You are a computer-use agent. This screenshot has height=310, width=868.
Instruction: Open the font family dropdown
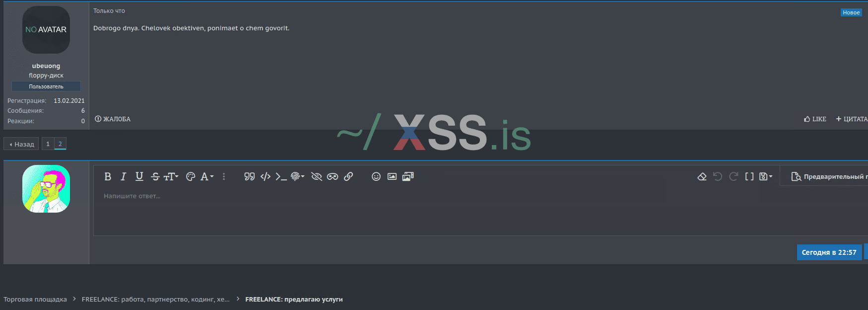(206, 176)
